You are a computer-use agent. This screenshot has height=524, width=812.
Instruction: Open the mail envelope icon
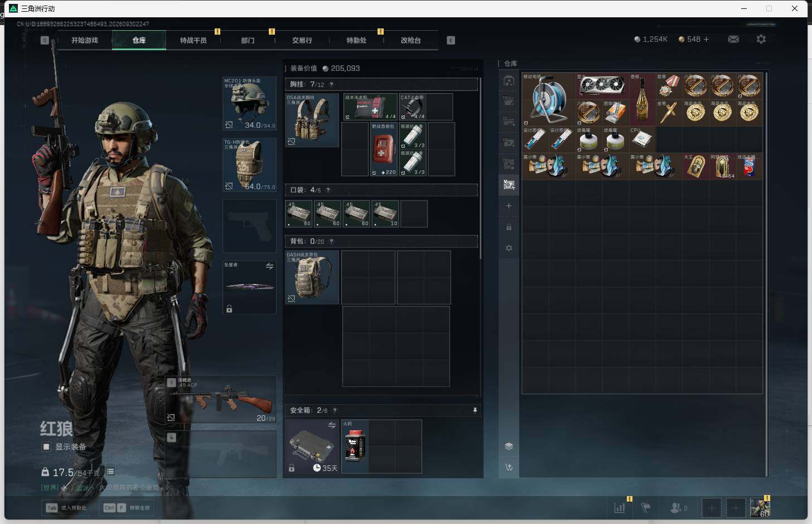733,39
